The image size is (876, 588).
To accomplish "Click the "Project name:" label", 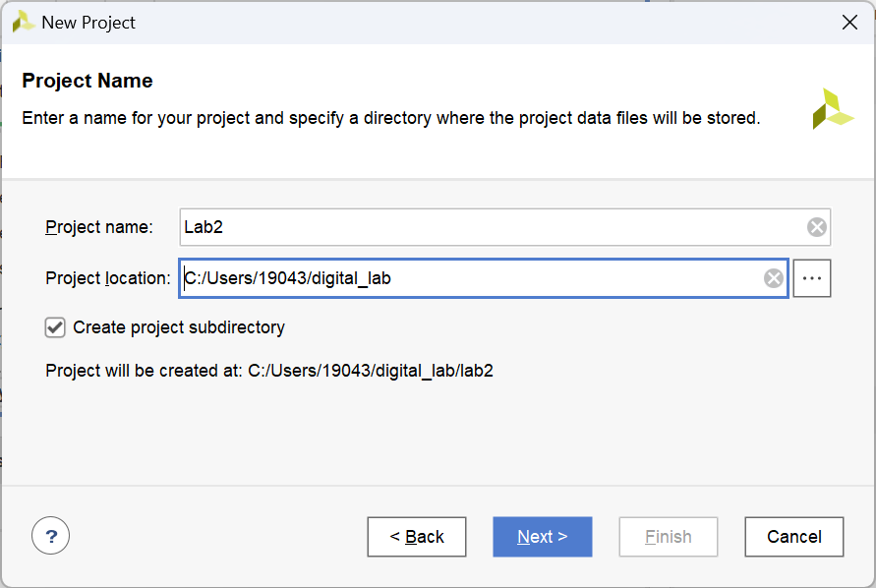I will [x=99, y=227].
